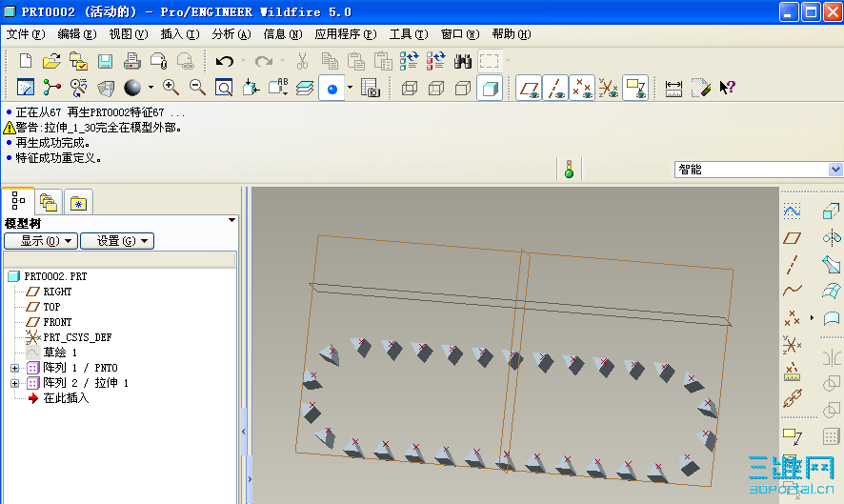Screen dimensions: 844x504
Task: Toggle datum points display on/off
Action: click(582, 88)
